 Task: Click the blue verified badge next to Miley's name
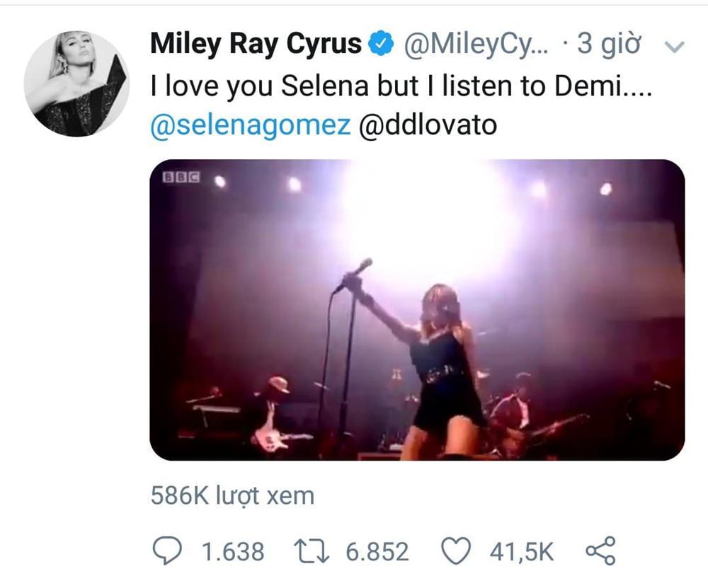380,42
